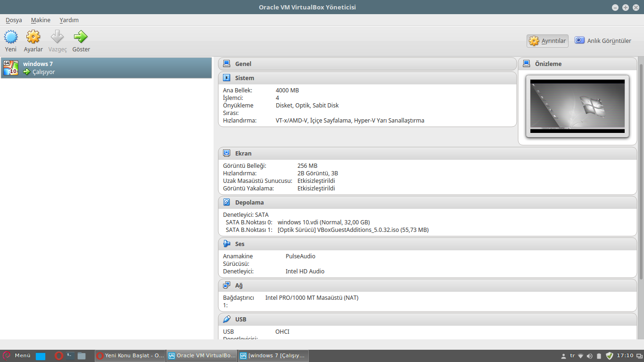Click Etkisizleştirildi beside Uzak Masaüstü Sunucusu
This screenshot has height=362, width=644.
[x=316, y=181]
